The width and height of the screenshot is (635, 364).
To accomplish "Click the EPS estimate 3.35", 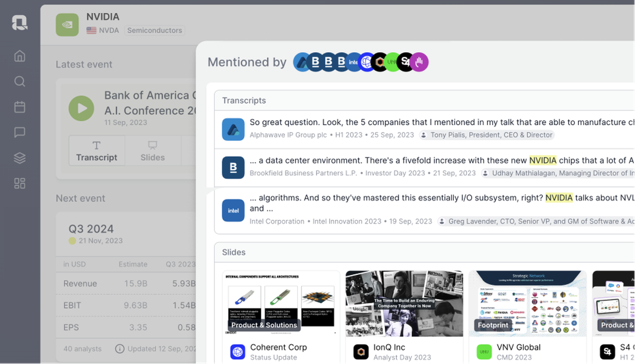I will pos(138,327).
